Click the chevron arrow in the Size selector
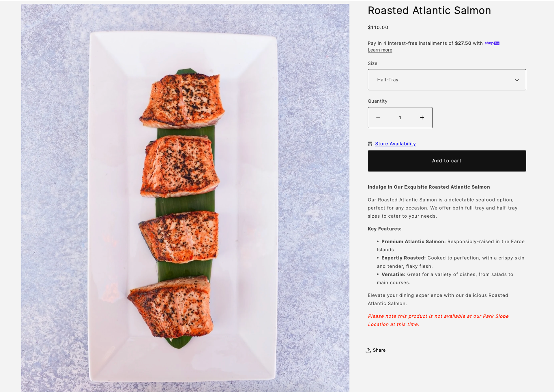This screenshot has width=554, height=392. [517, 80]
